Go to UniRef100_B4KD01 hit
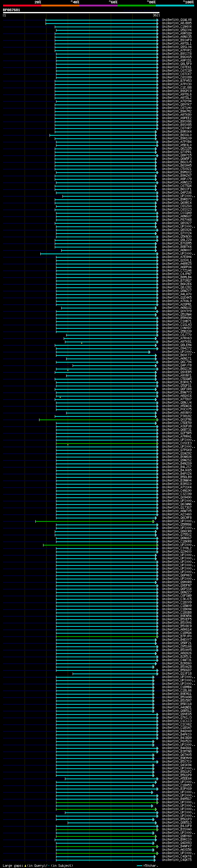Screen dimensions: 197x868 [177, 748]
